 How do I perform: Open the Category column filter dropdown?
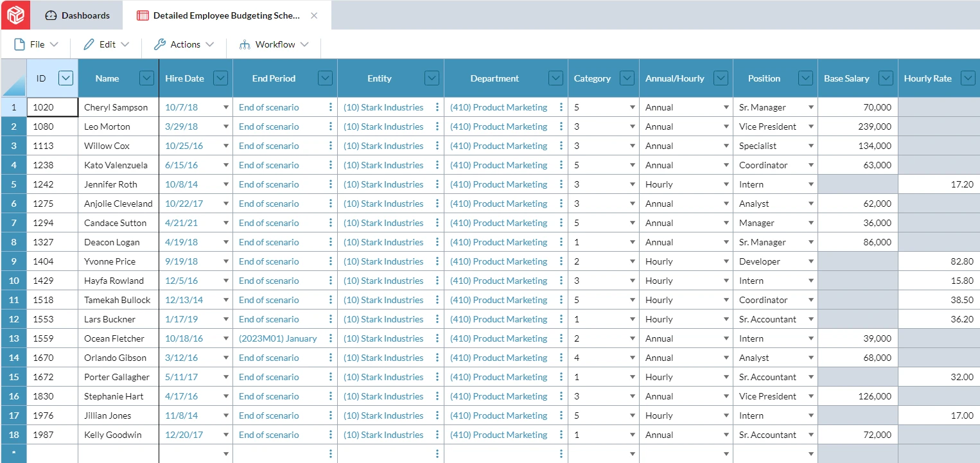pos(627,78)
